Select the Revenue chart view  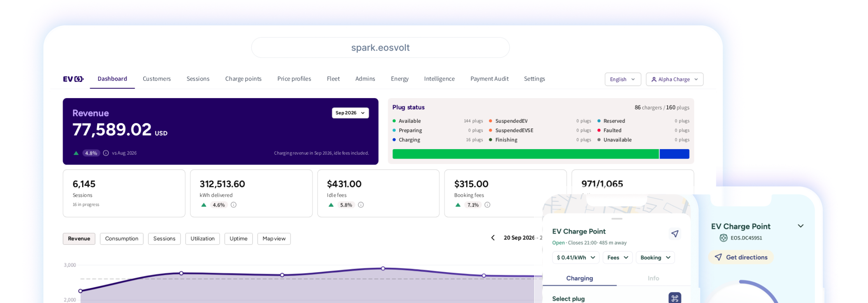(x=79, y=239)
